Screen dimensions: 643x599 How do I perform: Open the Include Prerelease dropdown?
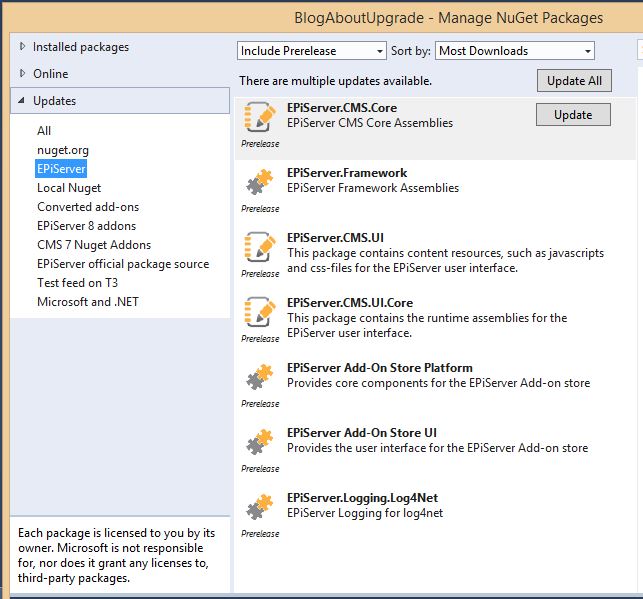click(x=311, y=51)
